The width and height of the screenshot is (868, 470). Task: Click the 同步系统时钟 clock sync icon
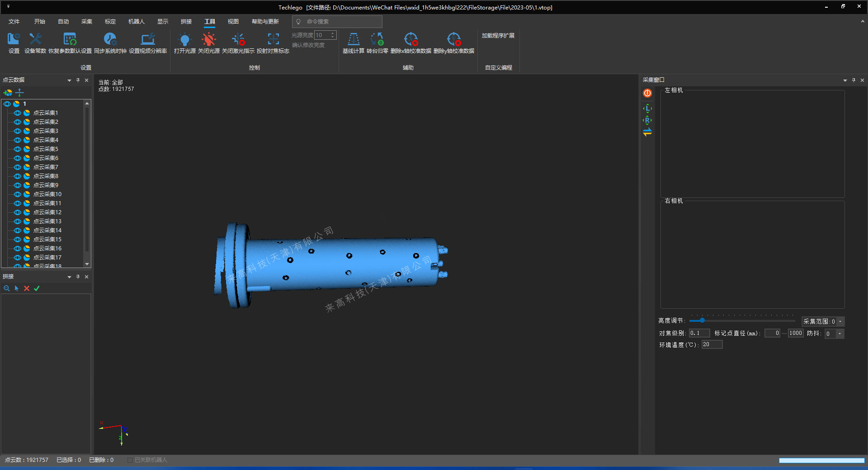pos(110,40)
